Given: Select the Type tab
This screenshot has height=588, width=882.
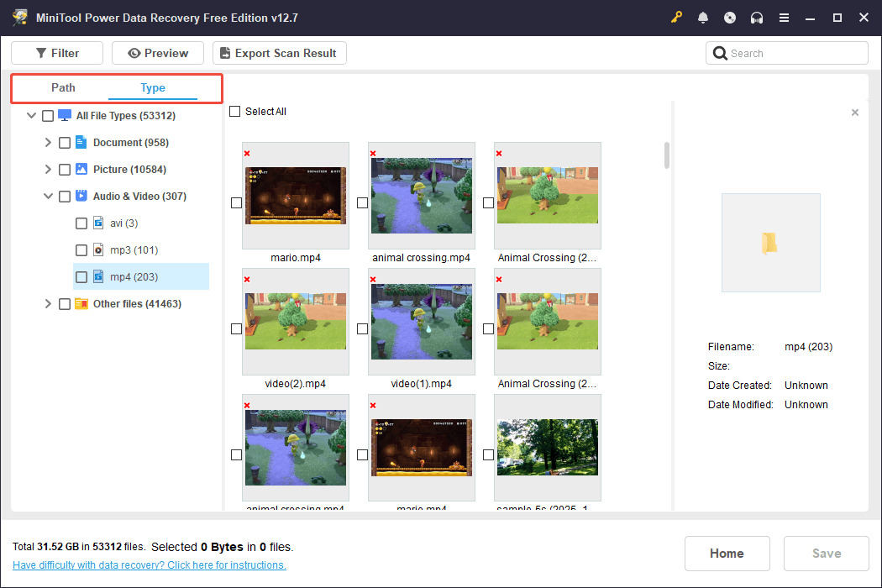Looking at the screenshot, I should 153,87.
